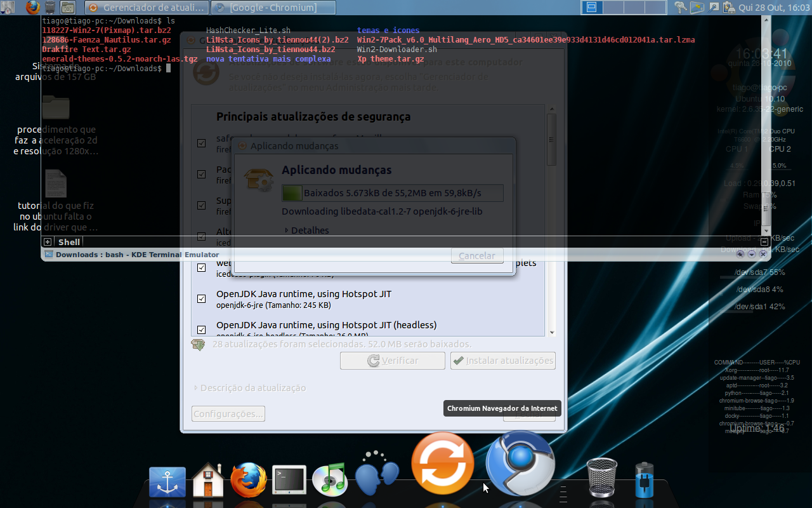Open the screenshot camera launcher in top panel

click(x=67, y=8)
